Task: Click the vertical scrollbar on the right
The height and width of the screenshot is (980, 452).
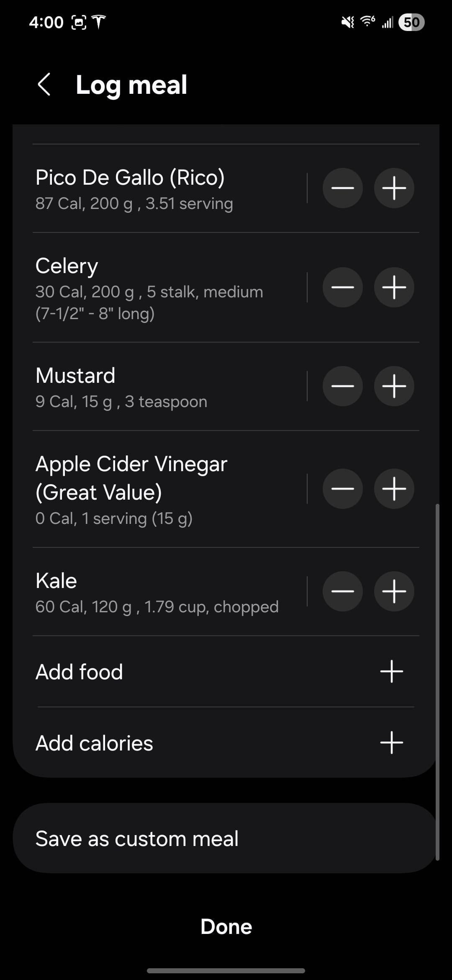Action: pos(437,682)
